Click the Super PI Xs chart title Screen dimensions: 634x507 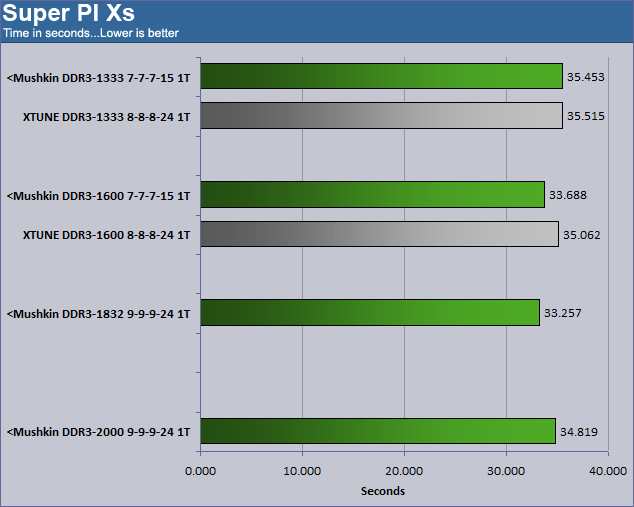point(68,13)
